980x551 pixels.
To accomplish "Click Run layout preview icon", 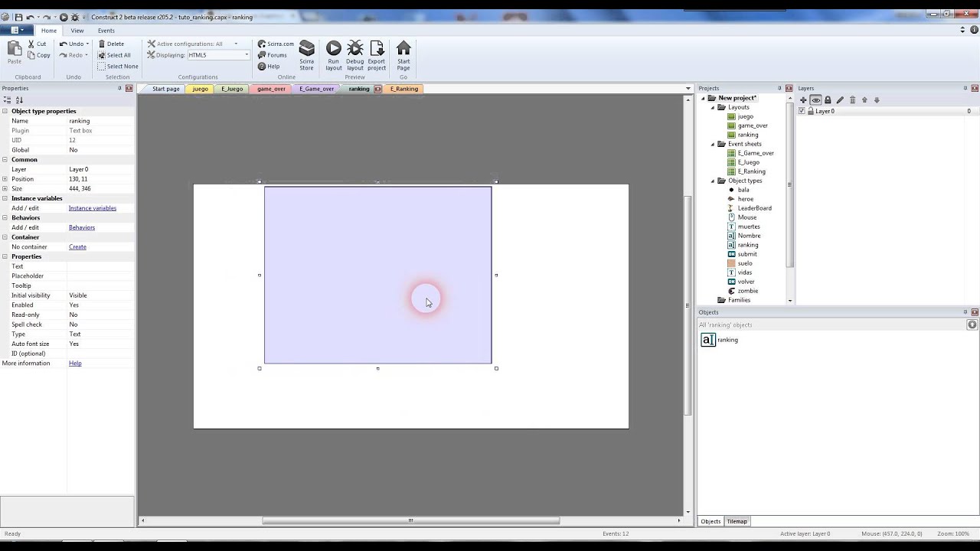I will pyautogui.click(x=333, y=49).
